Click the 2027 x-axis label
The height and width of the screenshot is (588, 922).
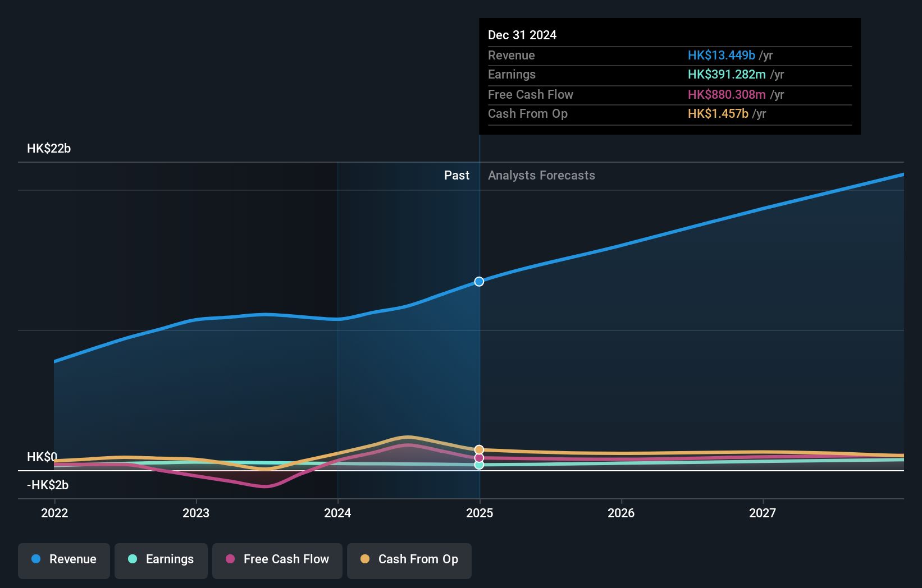pos(763,513)
